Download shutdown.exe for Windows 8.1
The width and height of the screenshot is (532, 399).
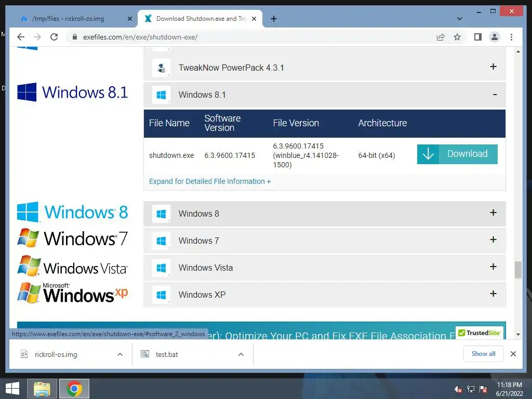tap(457, 154)
